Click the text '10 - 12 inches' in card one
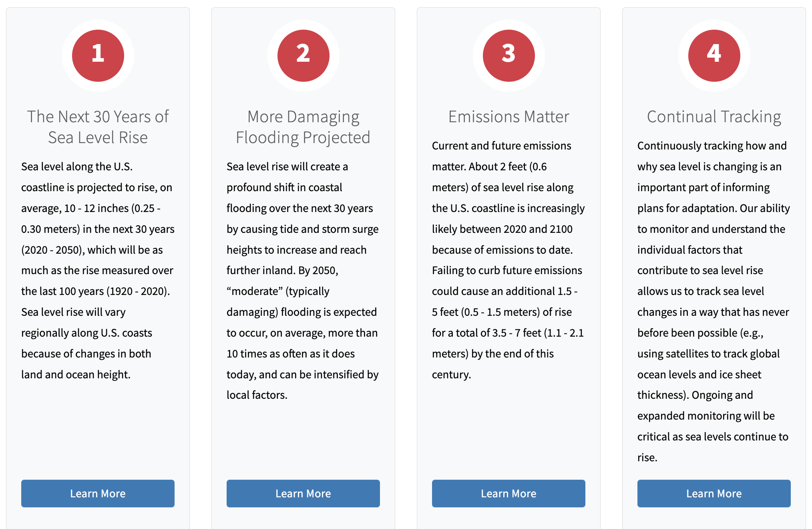The height and width of the screenshot is (529, 812). click(96, 208)
